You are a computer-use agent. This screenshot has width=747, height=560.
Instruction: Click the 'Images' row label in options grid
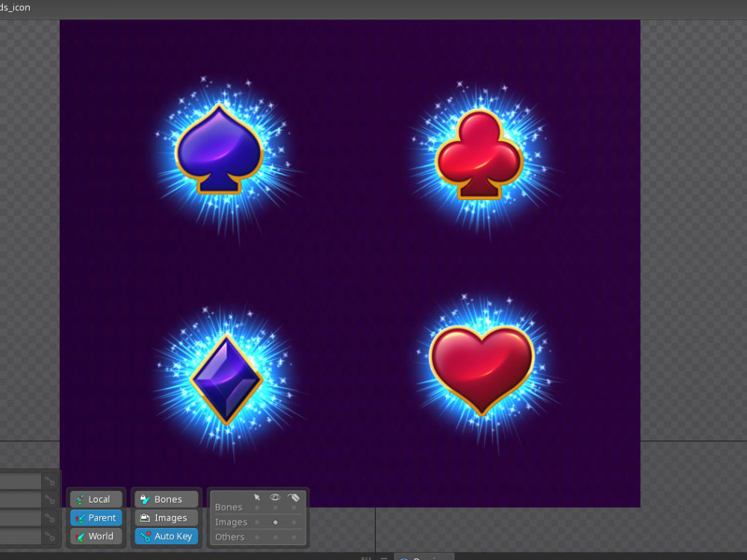[x=231, y=523]
